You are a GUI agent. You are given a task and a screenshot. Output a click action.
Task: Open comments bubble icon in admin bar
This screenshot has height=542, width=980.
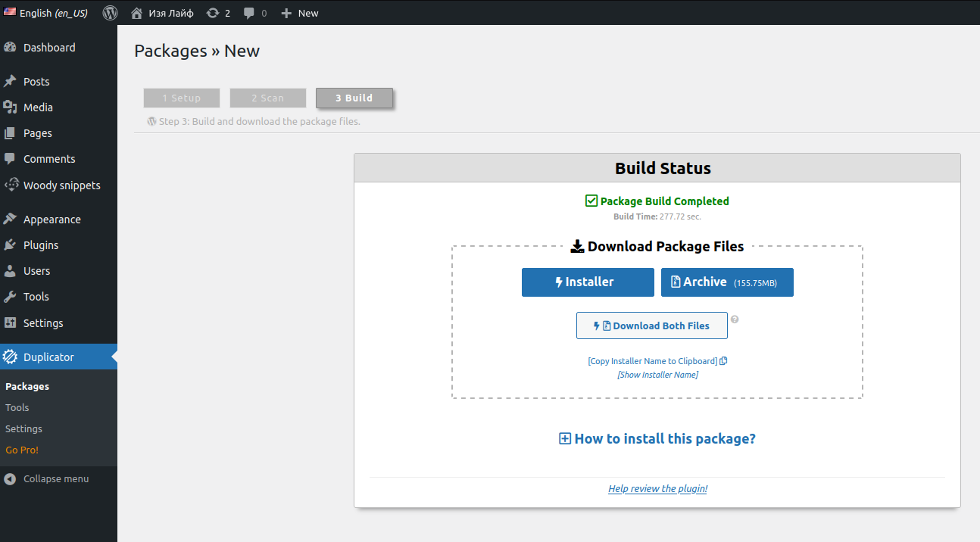tap(255, 13)
